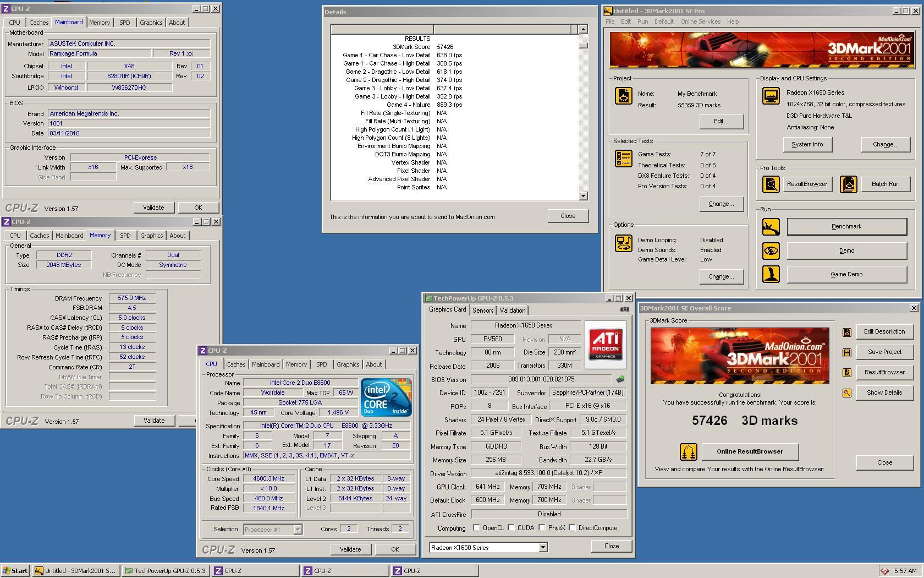Open the Run menu in 3DMark2001
924x578 pixels.
642,21
